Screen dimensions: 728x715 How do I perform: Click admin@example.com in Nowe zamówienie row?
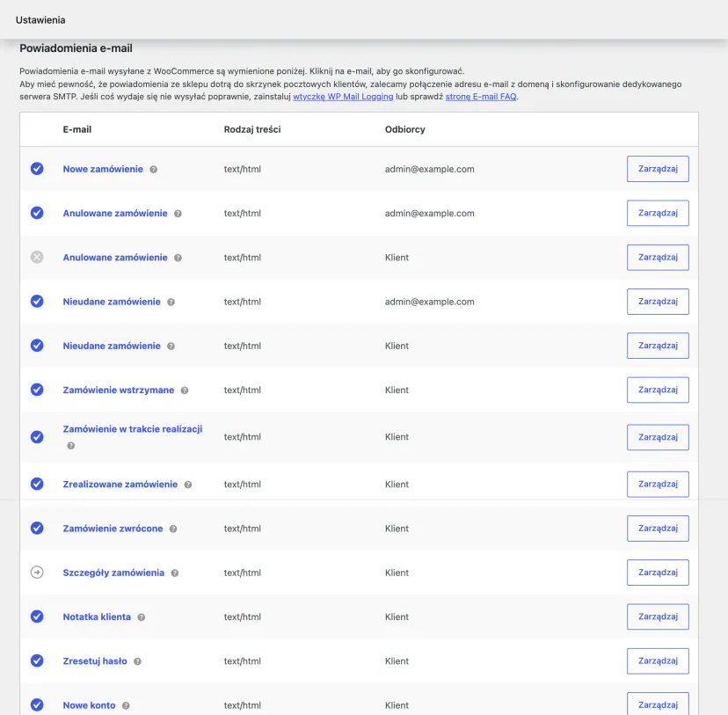[x=429, y=169]
